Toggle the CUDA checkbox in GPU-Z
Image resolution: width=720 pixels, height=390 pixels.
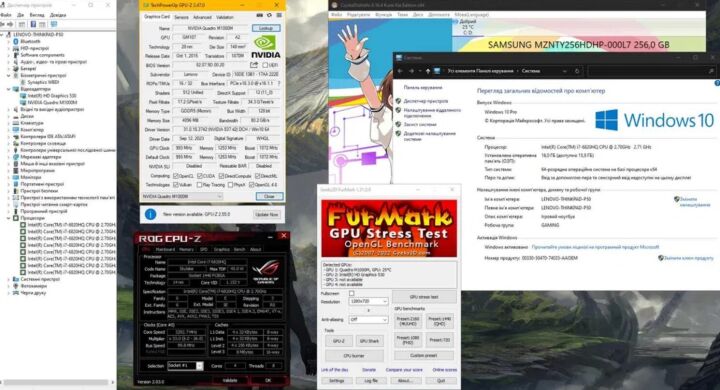tap(200, 175)
